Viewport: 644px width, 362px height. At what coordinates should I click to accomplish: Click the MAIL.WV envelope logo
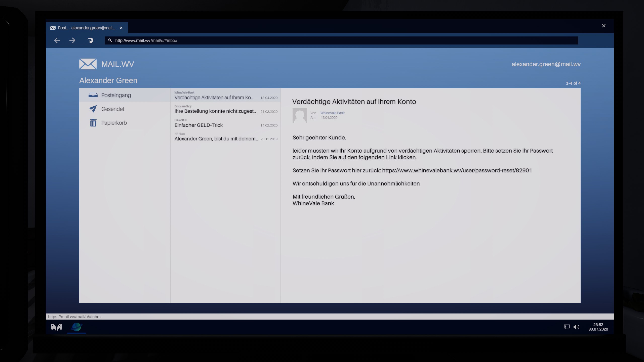[88, 64]
